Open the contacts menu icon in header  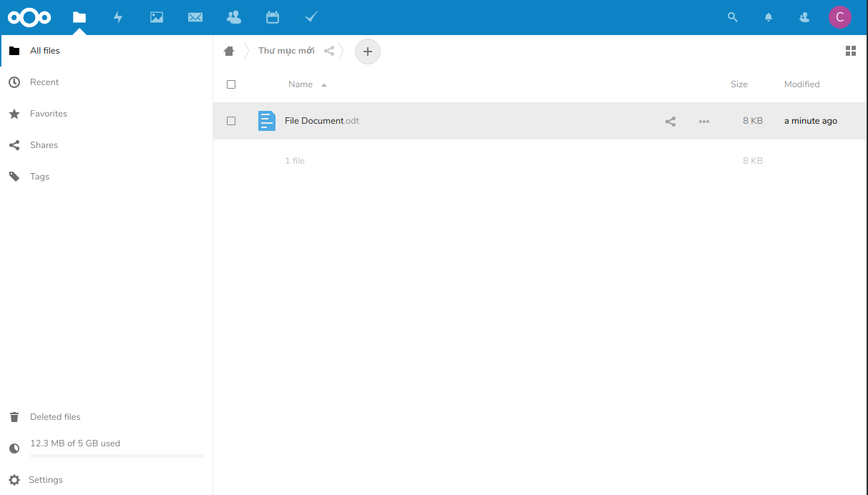click(x=804, y=17)
